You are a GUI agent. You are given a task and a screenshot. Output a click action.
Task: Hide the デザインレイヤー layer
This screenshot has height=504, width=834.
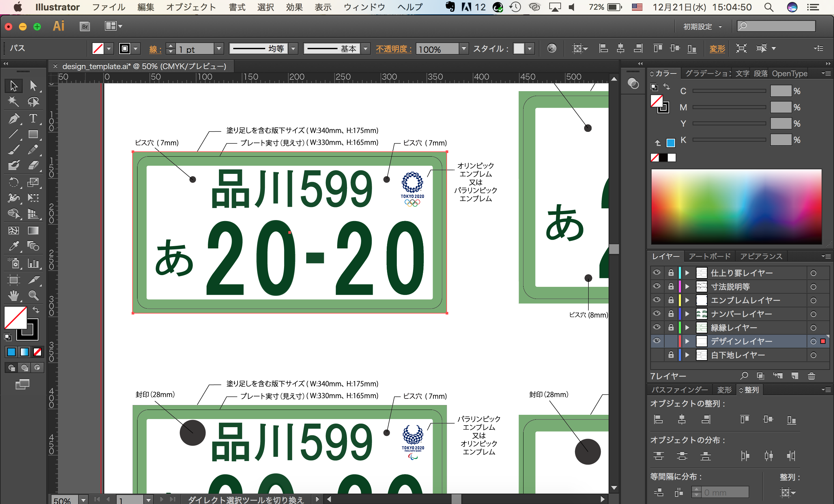point(657,341)
